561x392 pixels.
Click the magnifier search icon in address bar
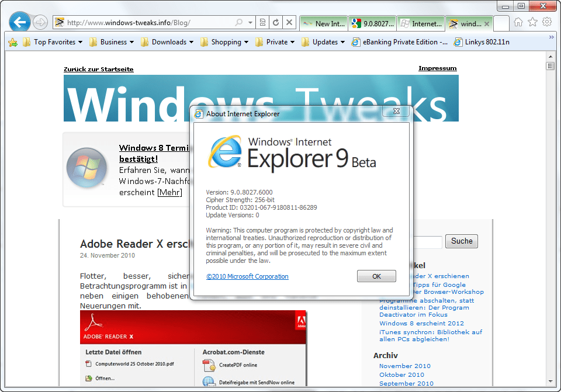tap(239, 23)
